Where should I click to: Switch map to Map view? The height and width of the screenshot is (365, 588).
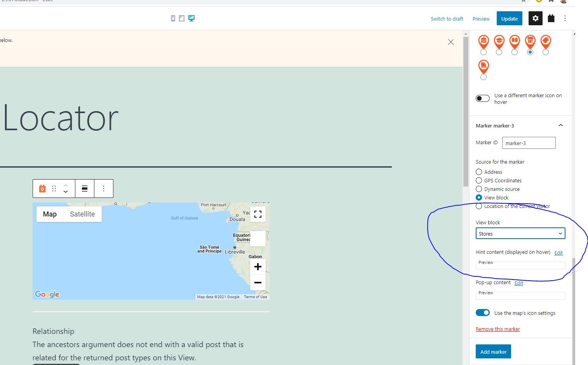click(50, 214)
